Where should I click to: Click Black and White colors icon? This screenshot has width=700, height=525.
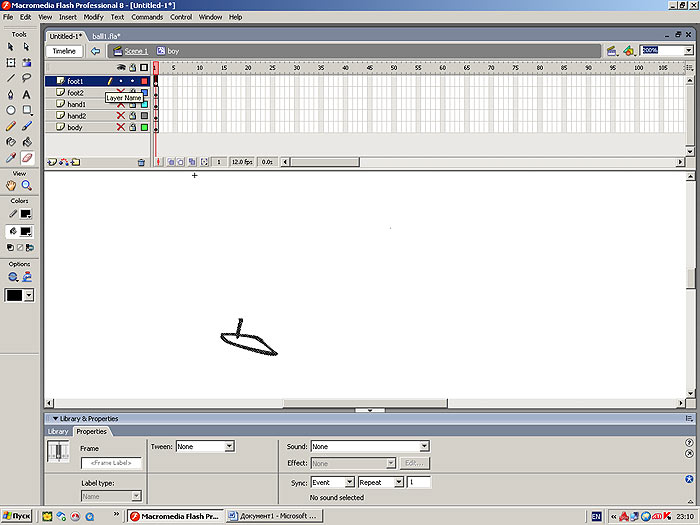click(x=10, y=247)
